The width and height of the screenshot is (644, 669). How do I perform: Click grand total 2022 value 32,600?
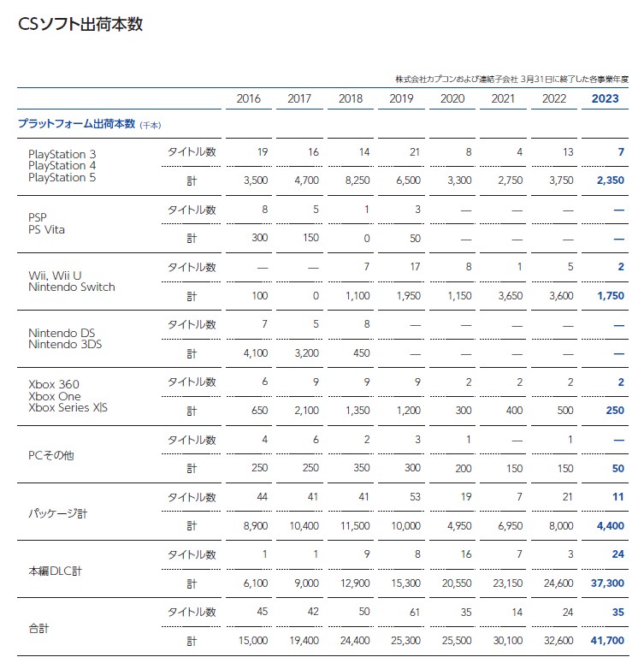point(558,641)
